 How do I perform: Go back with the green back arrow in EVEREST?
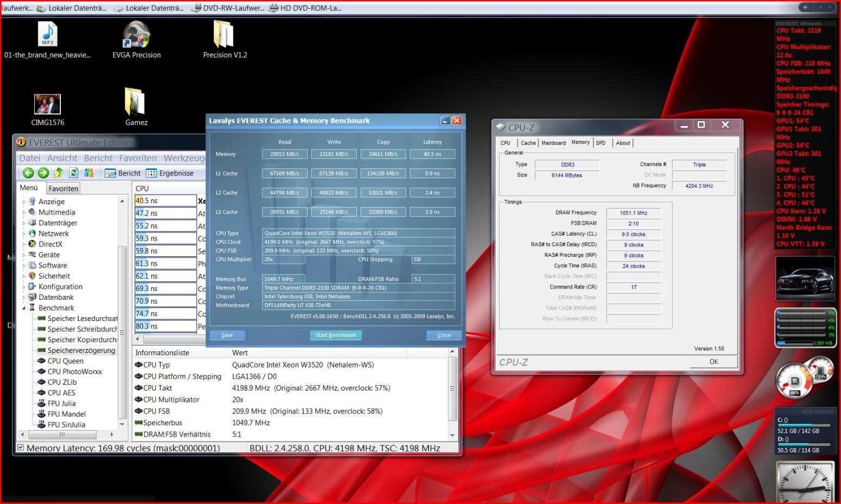(x=28, y=173)
